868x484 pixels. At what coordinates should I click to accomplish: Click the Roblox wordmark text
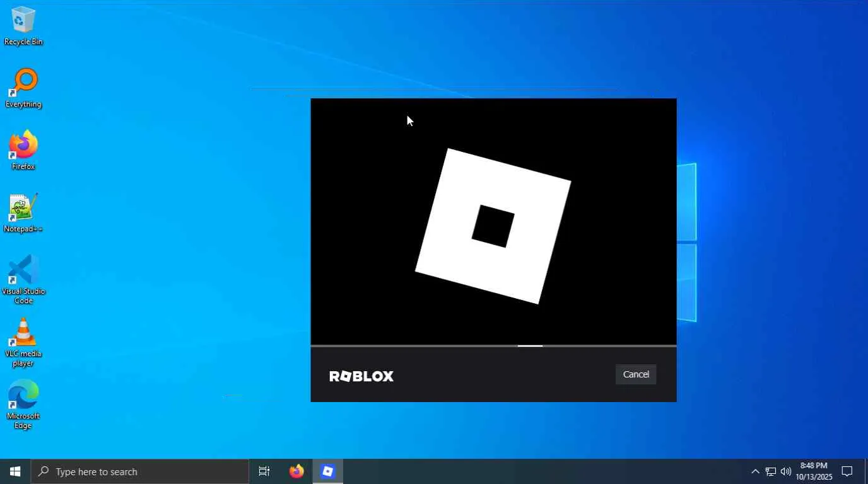(361, 376)
